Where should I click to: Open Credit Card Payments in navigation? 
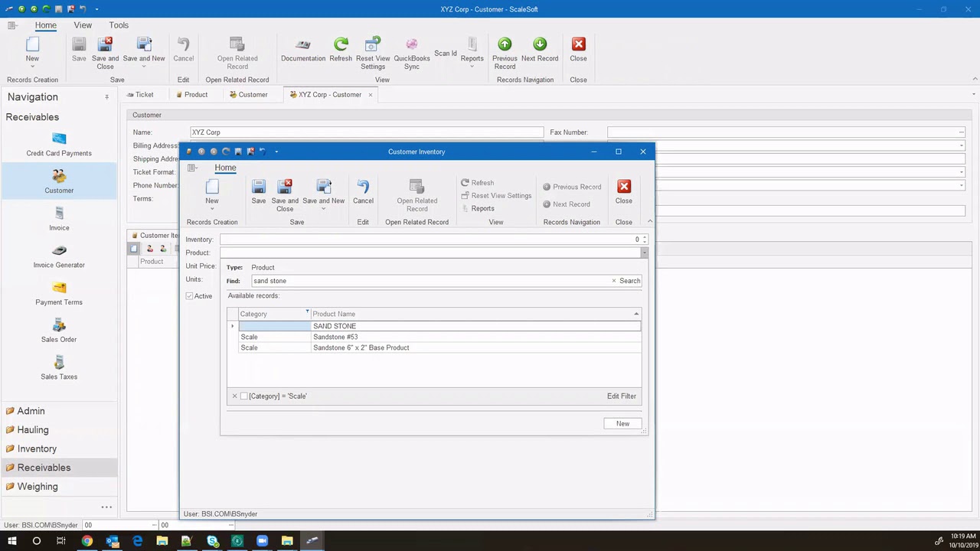(59, 145)
